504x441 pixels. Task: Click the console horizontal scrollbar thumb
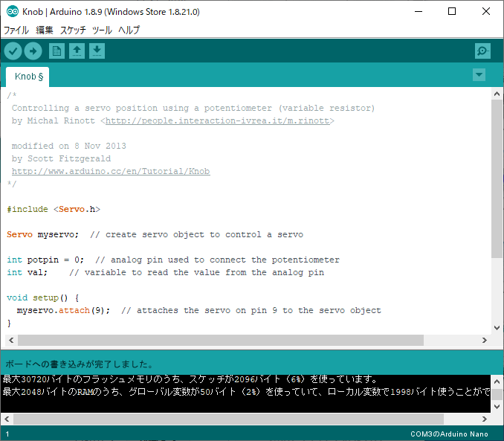pyautogui.click(x=228, y=419)
